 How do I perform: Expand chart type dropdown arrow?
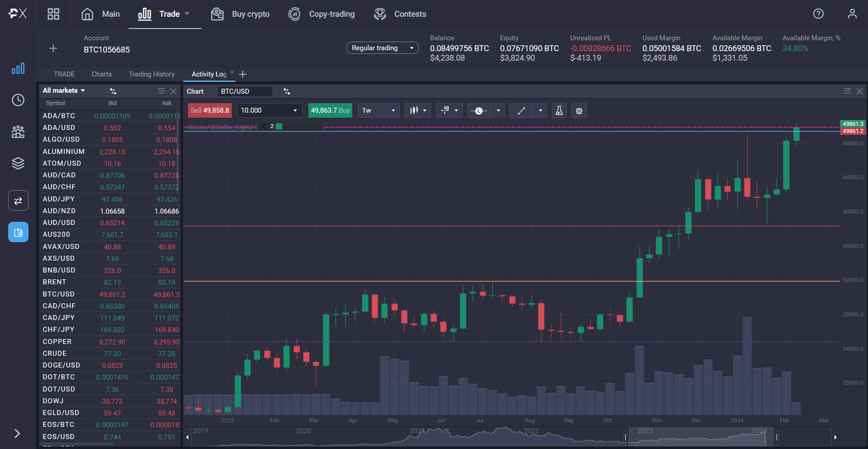pos(425,110)
